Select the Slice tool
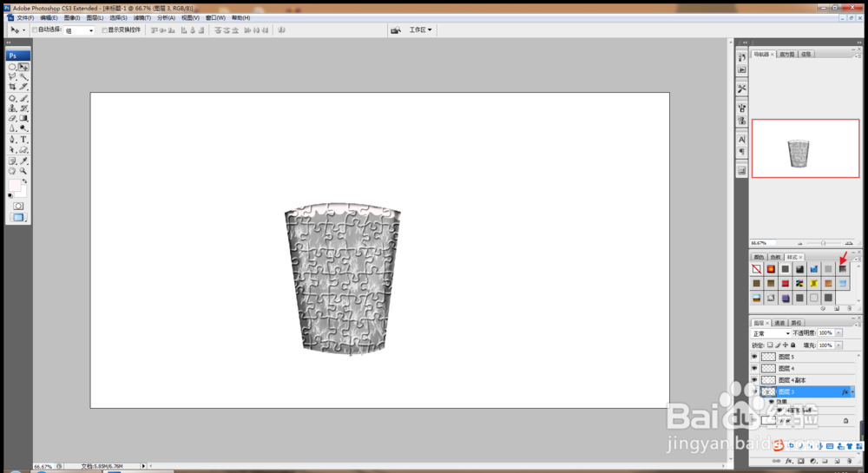This screenshot has height=473, width=868. pyautogui.click(x=23, y=87)
